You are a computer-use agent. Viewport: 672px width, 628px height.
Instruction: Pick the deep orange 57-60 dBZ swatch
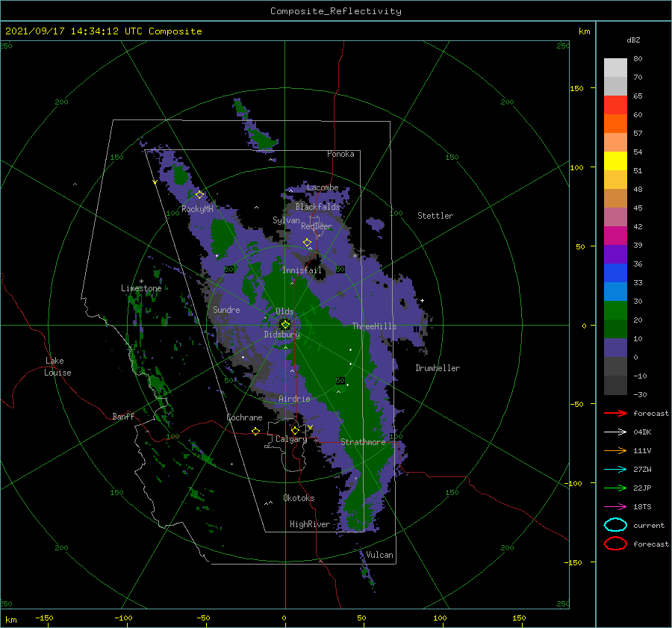point(615,124)
